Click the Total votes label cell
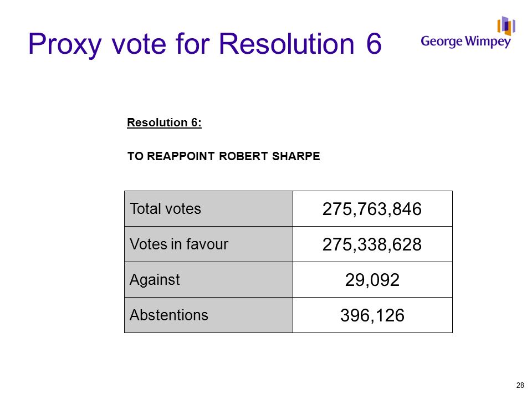The image size is (532, 399). click(x=209, y=209)
